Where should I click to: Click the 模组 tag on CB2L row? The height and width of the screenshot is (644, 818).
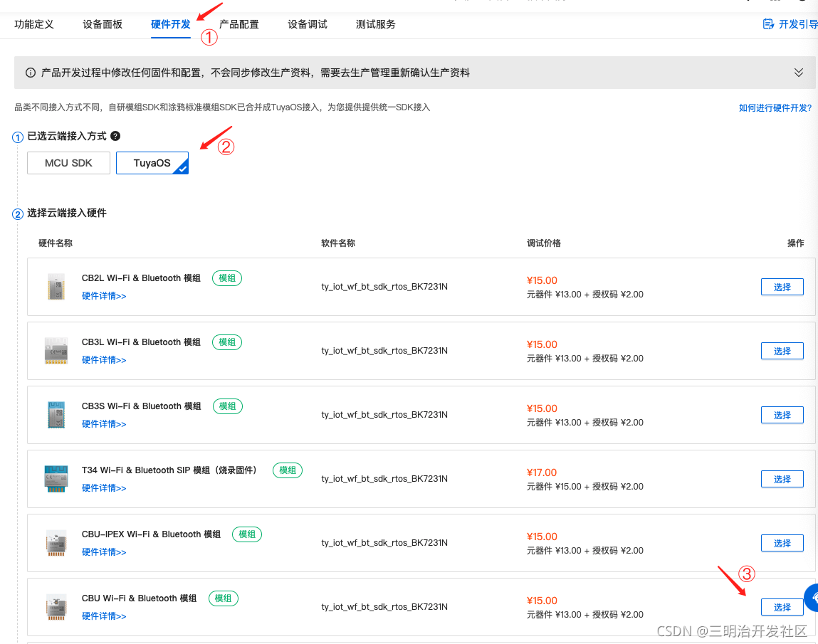click(x=227, y=278)
